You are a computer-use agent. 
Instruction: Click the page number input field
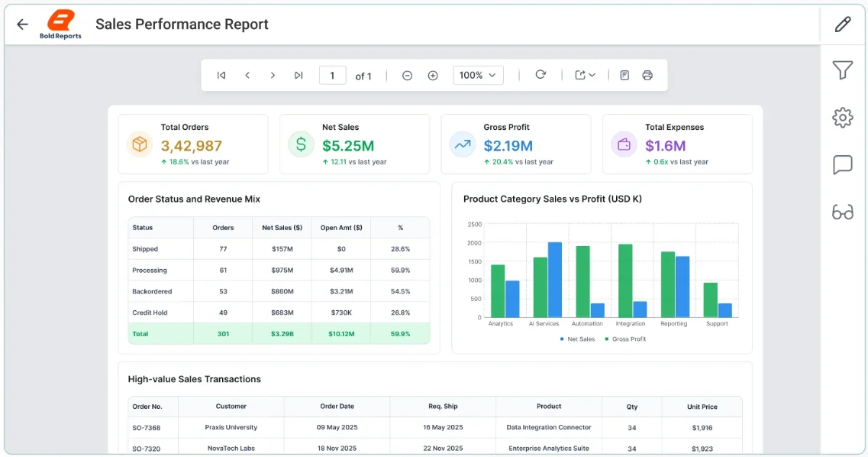332,76
